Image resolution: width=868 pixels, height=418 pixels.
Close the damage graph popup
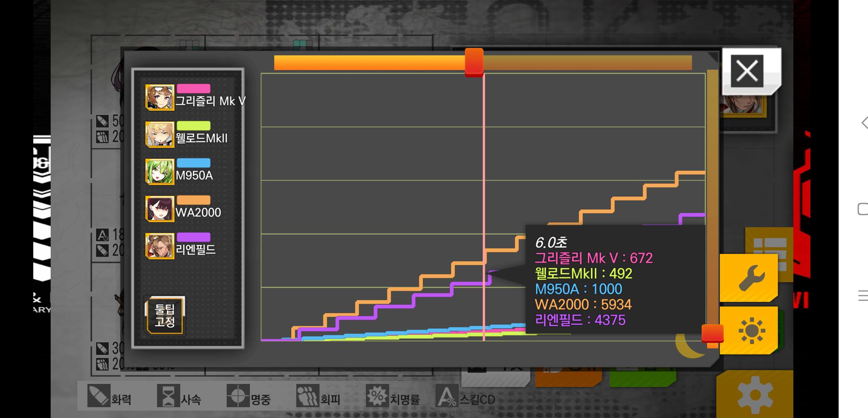click(x=747, y=71)
